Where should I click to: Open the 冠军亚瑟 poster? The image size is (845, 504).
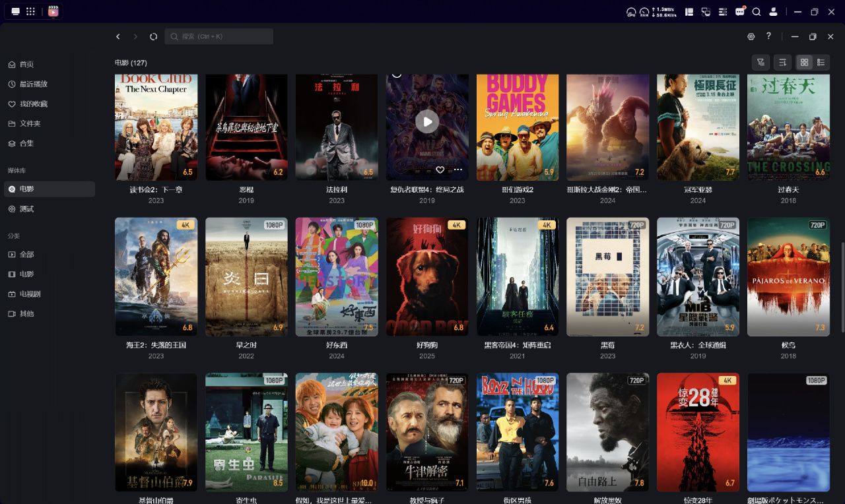[698, 127]
